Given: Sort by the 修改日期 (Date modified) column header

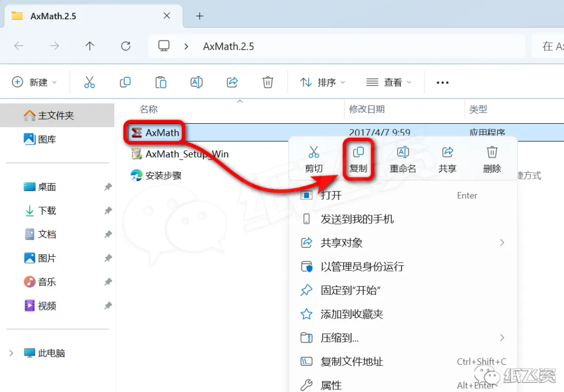Looking at the screenshot, I should tap(367, 109).
